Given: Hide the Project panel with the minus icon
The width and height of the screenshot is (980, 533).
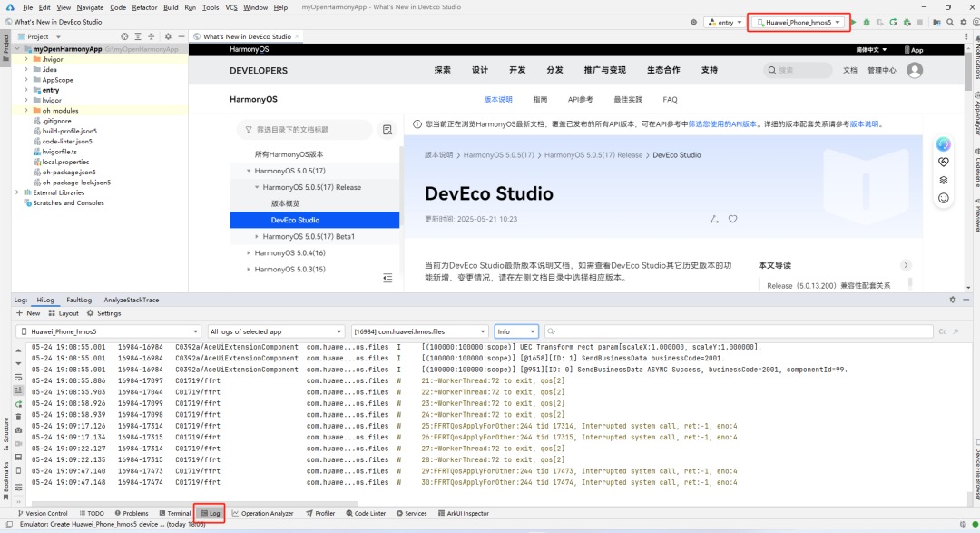Looking at the screenshot, I should [181, 37].
